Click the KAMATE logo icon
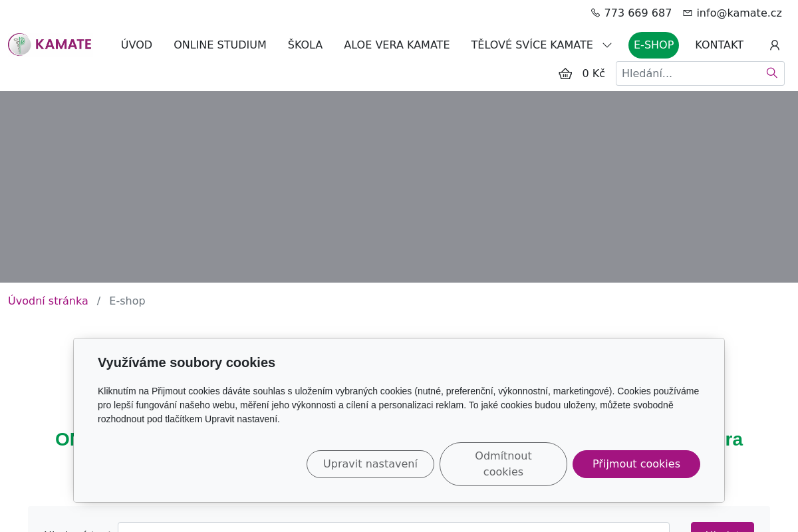798x532 pixels. (x=19, y=45)
